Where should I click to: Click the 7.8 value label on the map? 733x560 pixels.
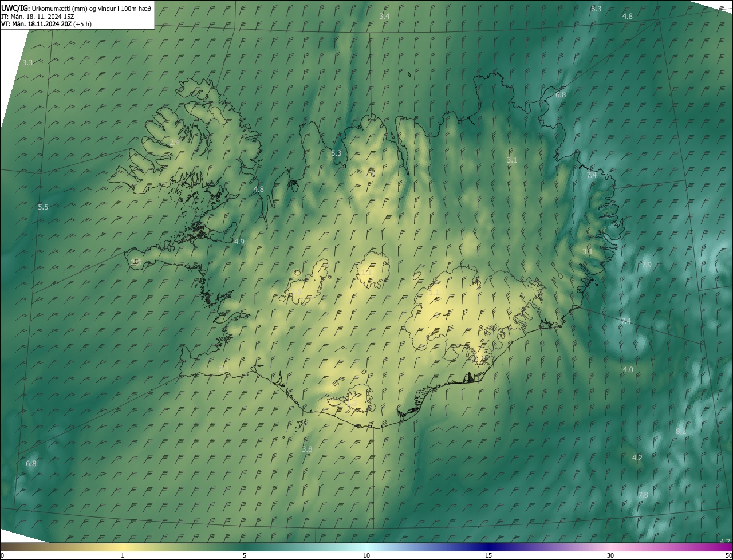pyautogui.click(x=643, y=495)
